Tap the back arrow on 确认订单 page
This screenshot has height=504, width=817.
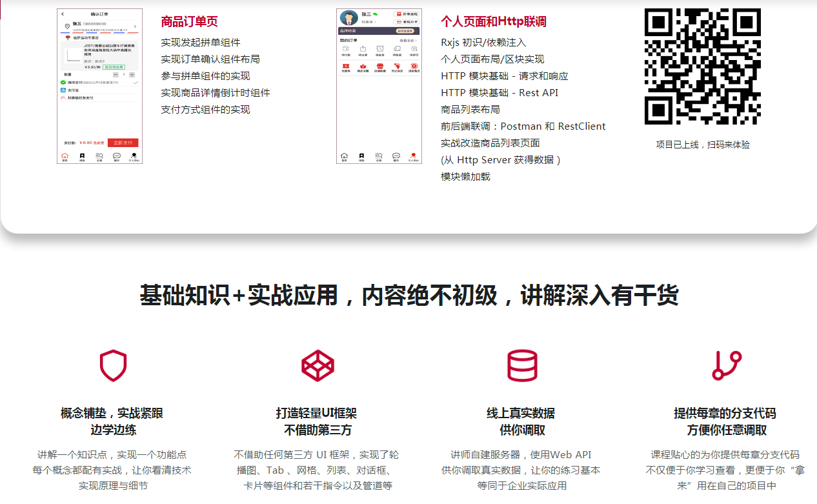click(63, 14)
